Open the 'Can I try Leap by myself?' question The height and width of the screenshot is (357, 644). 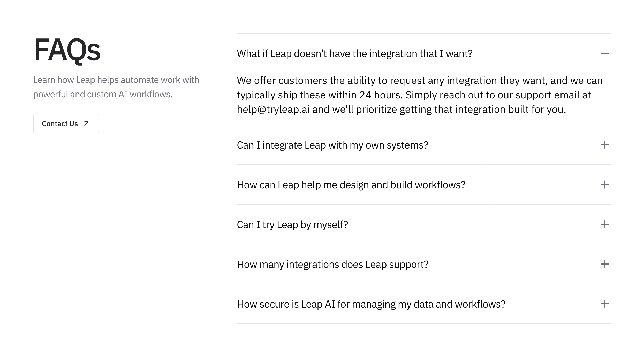point(292,225)
